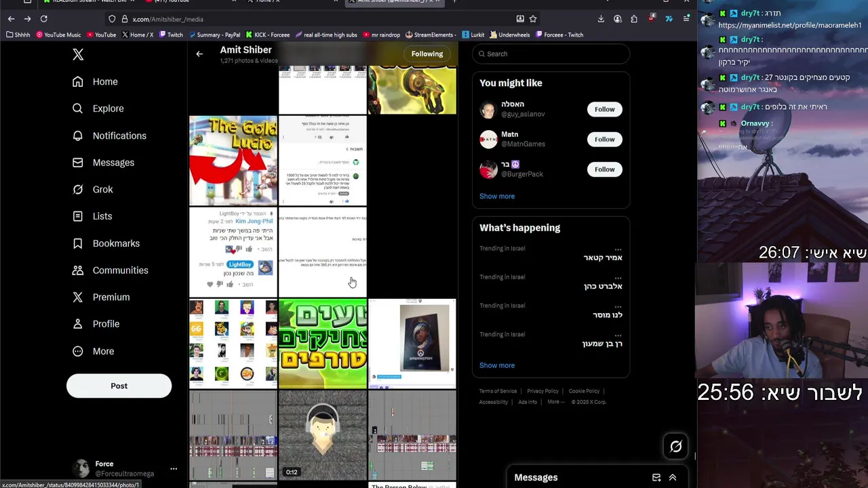Focus the X Search field

coord(551,54)
